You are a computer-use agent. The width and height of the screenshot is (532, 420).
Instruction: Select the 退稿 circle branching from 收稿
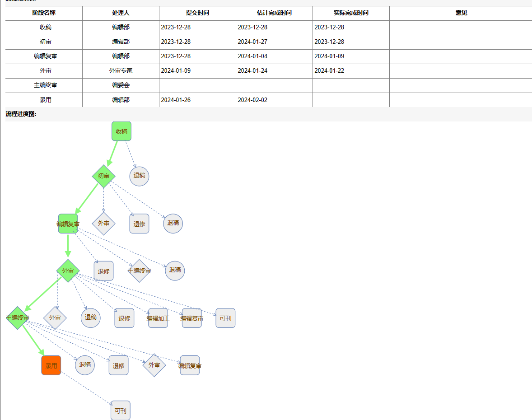click(x=139, y=176)
